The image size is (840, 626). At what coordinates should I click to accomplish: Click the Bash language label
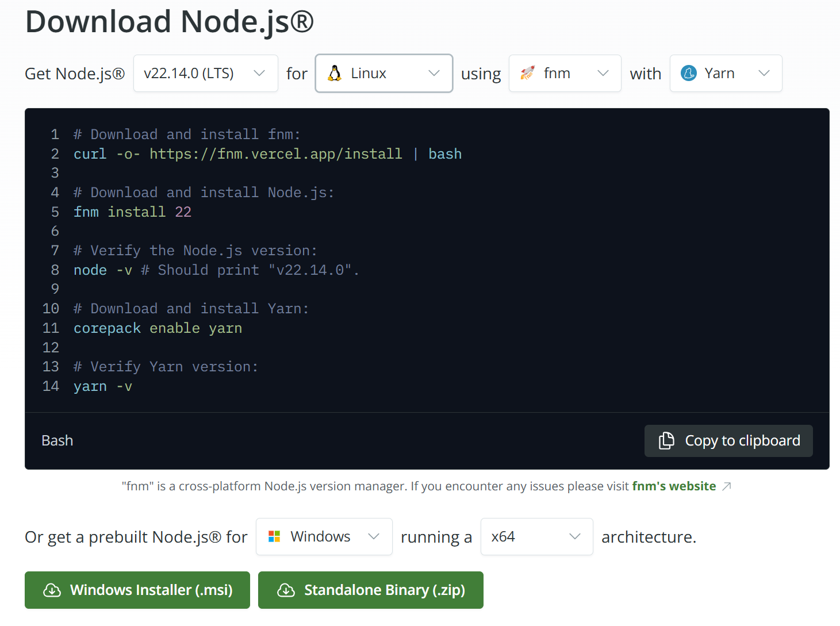[x=57, y=440]
